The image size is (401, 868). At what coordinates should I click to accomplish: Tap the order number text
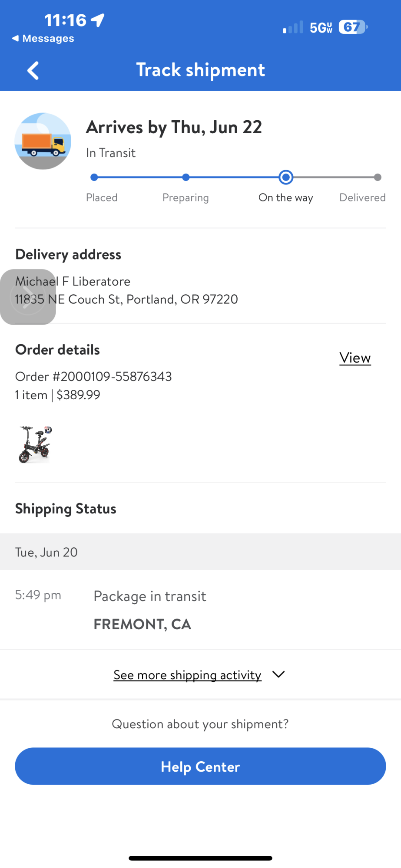[93, 376]
